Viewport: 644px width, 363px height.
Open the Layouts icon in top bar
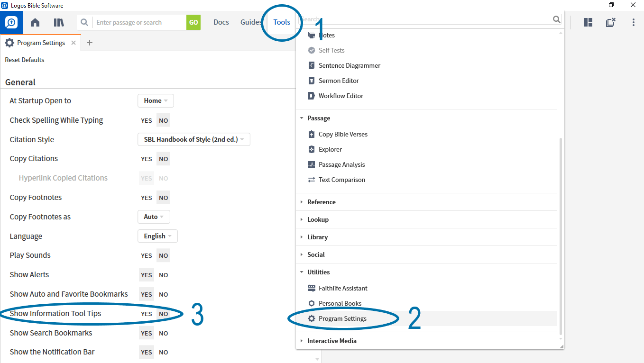pyautogui.click(x=588, y=22)
